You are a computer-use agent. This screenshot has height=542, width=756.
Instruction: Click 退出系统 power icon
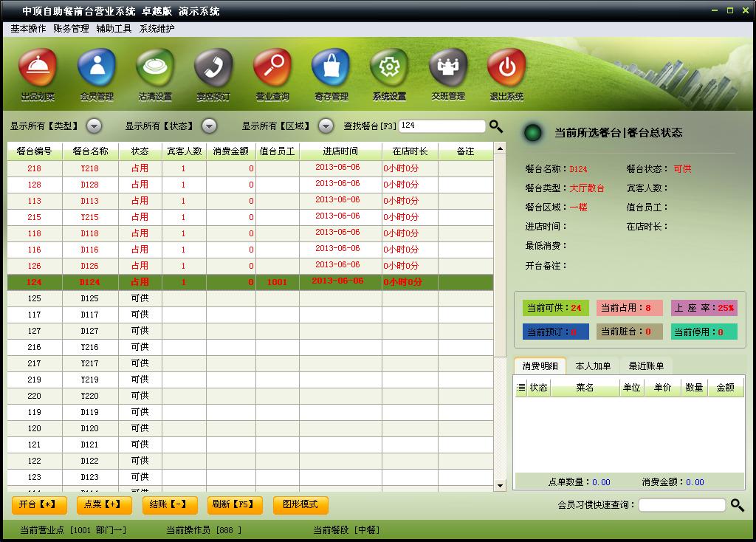click(506, 68)
